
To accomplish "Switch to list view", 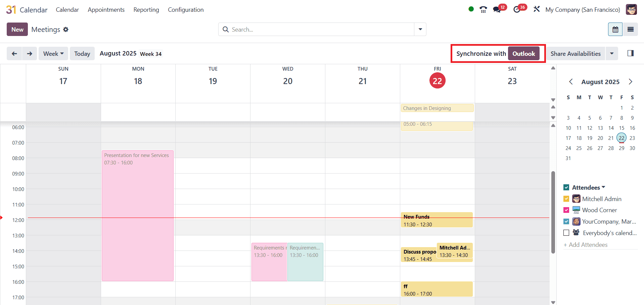I will [630, 30].
